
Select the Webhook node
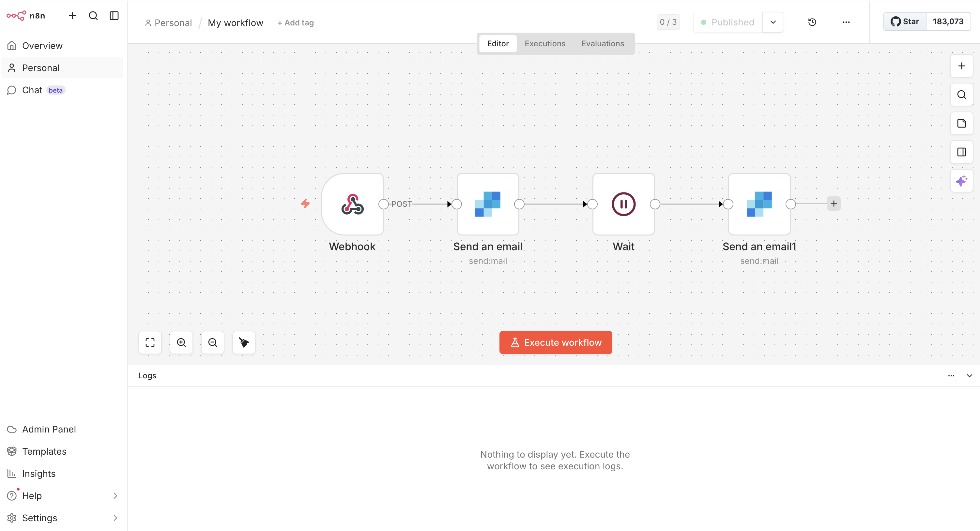(352, 204)
